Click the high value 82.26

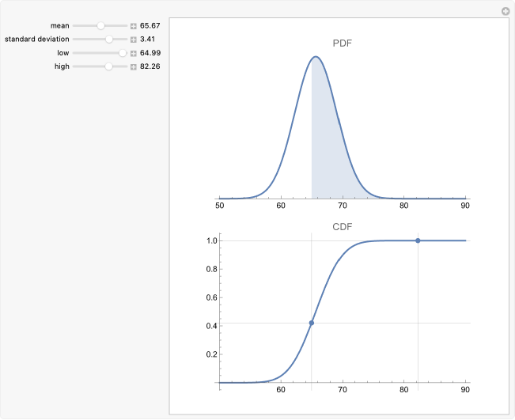coord(150,66)
